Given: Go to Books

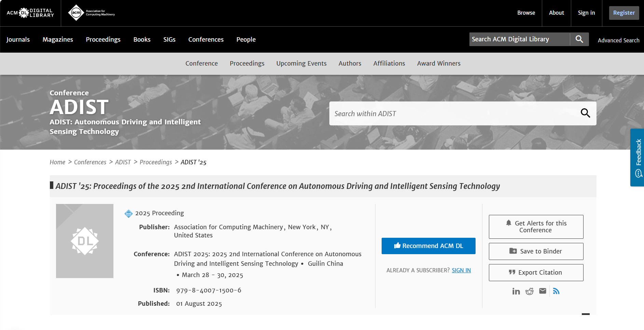Looking at the screenshot, I should [x=142, y=39].
